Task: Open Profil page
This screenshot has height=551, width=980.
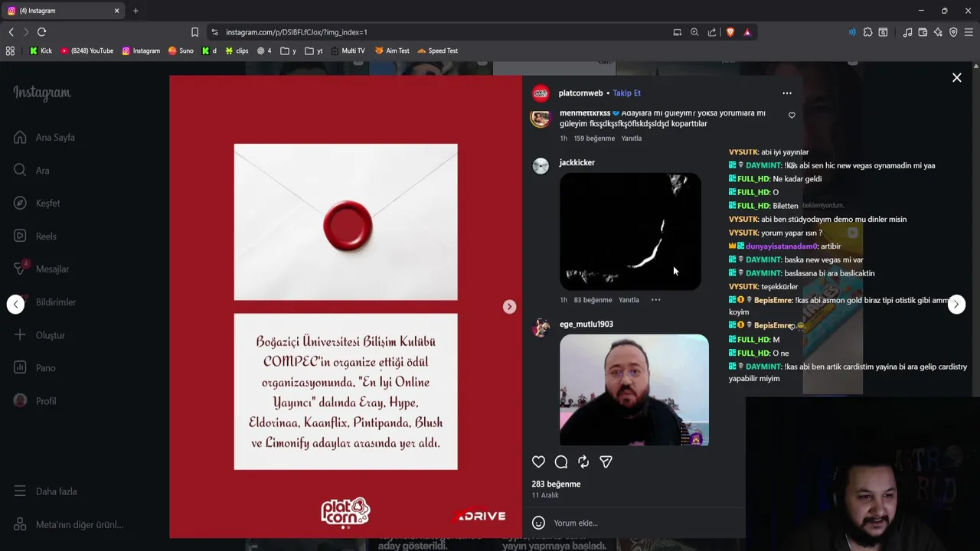Action: click(35, 401)
